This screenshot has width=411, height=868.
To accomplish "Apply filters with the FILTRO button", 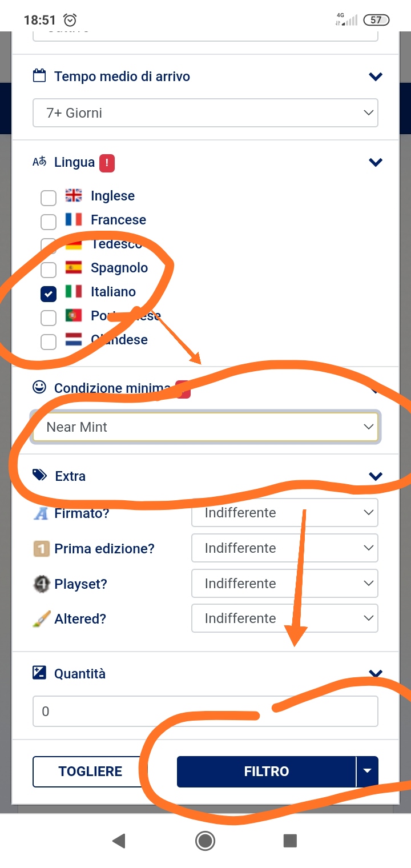I will tap(267, 771).
